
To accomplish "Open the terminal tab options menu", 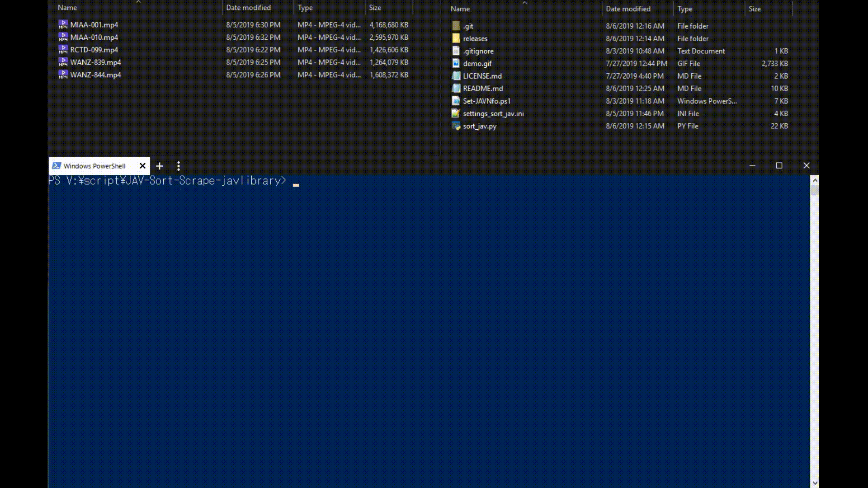I will [x=179, y=166].
